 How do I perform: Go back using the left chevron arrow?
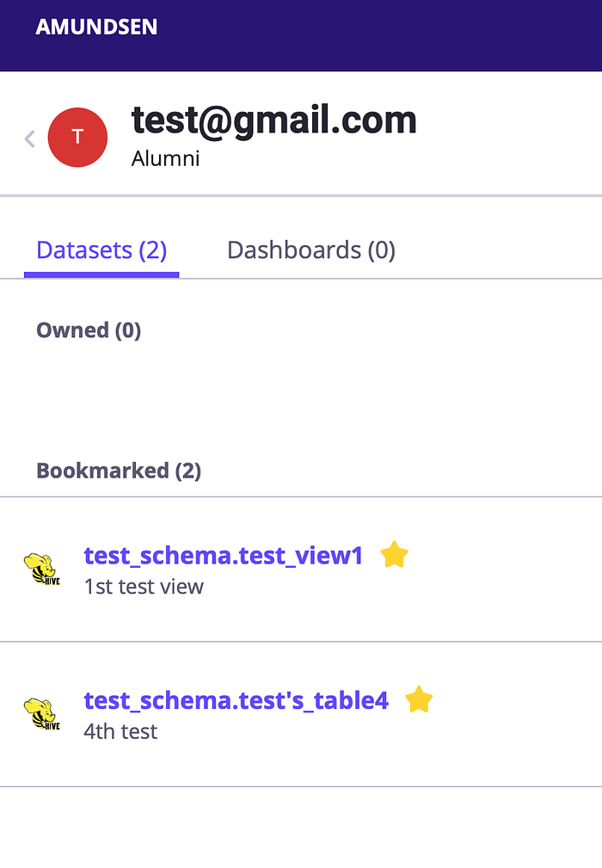pyautogui.click(x=29, y=139)
